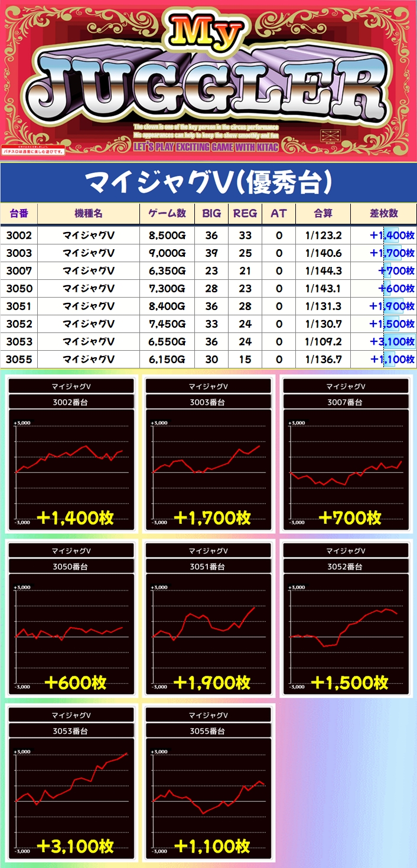The width and height of the screenshot is (417, 868).
Task: Select the AT column header
Action: coord(279,214)
